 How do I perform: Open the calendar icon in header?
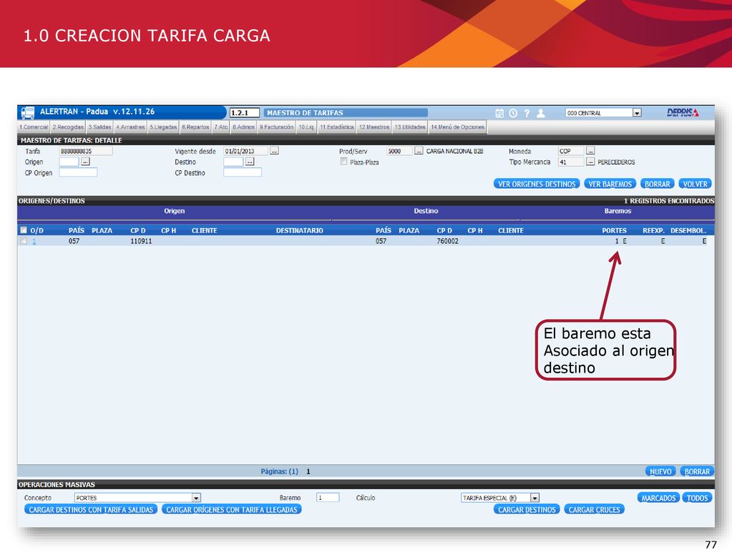(x=499, y=113)
